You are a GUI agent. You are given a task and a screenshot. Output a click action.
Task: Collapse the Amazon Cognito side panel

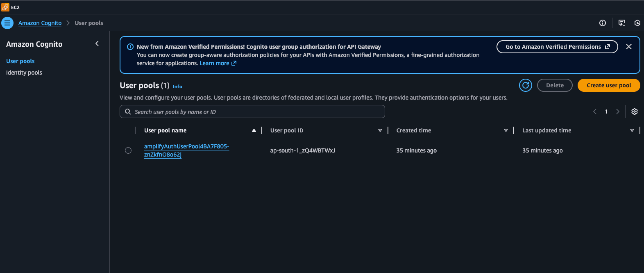(x=97, y=43)
